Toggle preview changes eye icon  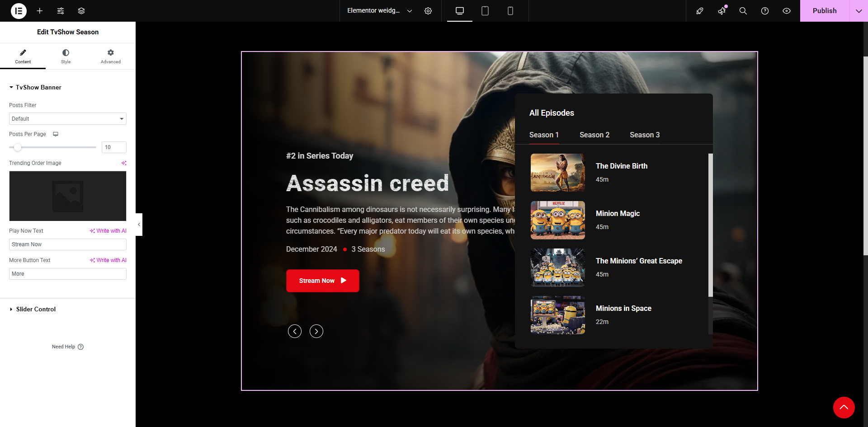787,11
